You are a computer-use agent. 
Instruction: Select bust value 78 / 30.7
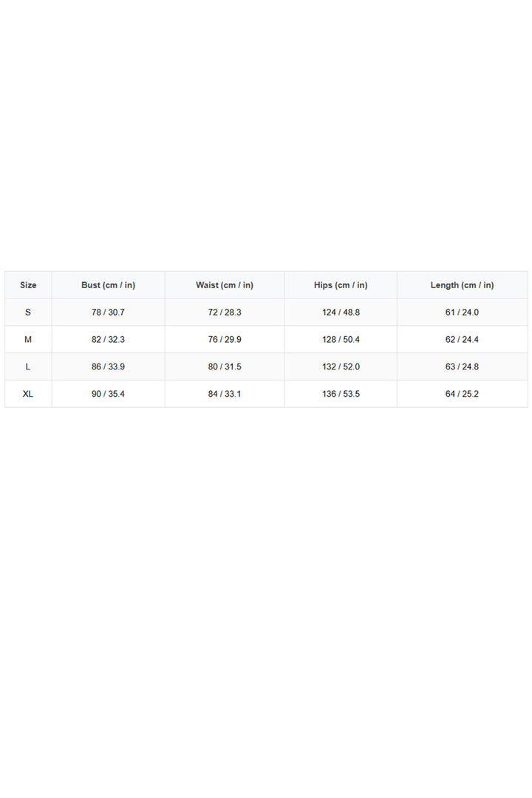click(108, 313)
